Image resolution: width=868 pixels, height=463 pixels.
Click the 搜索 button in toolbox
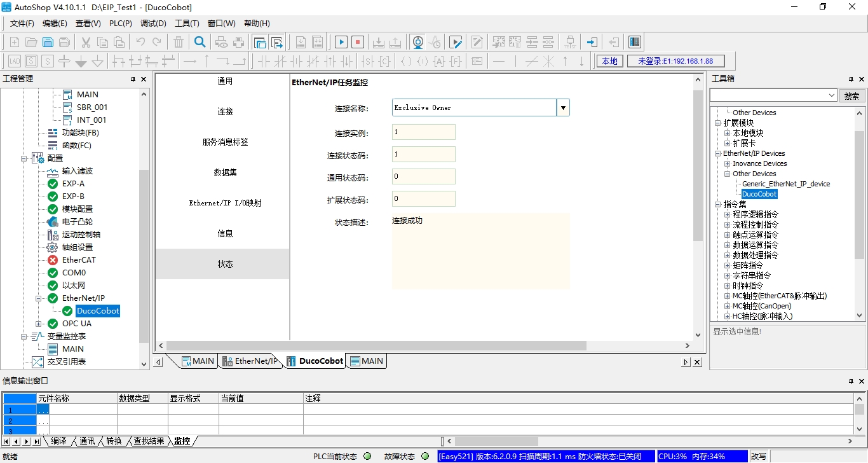pos(851,96)
